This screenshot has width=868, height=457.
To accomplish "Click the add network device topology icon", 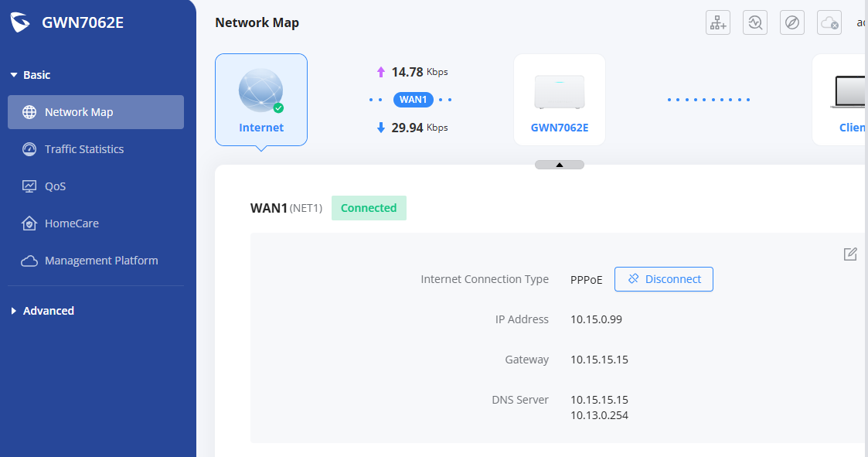I will pos(718,22).
